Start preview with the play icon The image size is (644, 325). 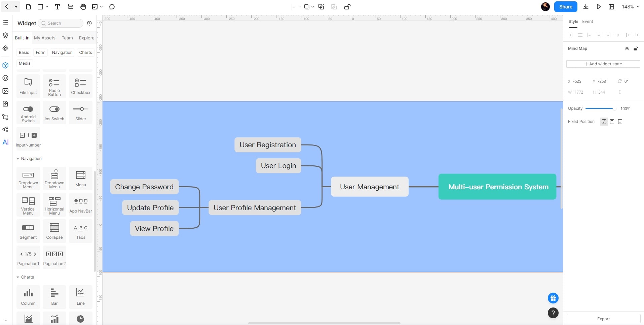point(599,7)
